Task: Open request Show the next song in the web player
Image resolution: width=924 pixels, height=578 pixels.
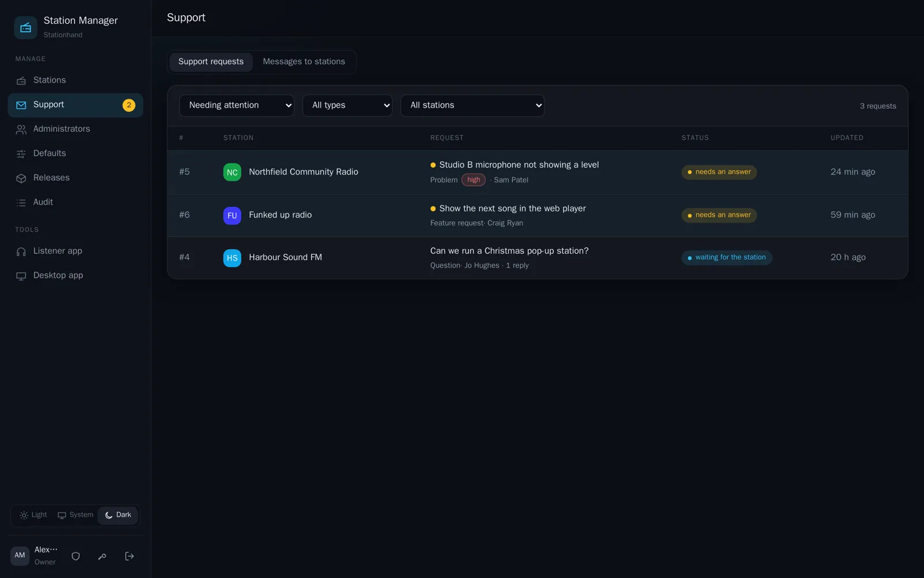Action: [513, 209]
